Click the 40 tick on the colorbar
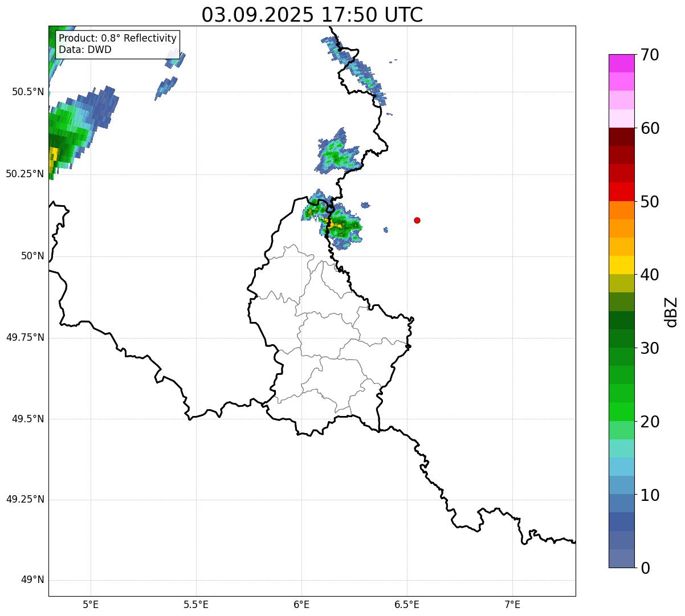The image size is (685, 616). [x=650, y=275]
